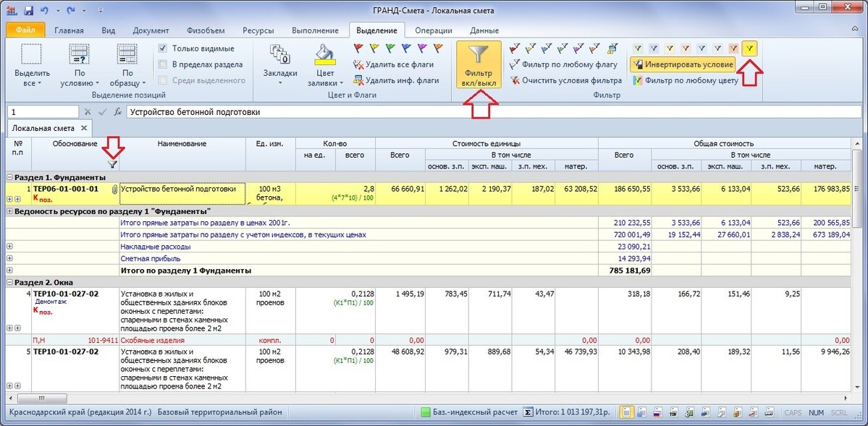Click the yellow flag icon in Цвет и Флаги
This screenshot has height=426, width=868.
pos(374,48)
